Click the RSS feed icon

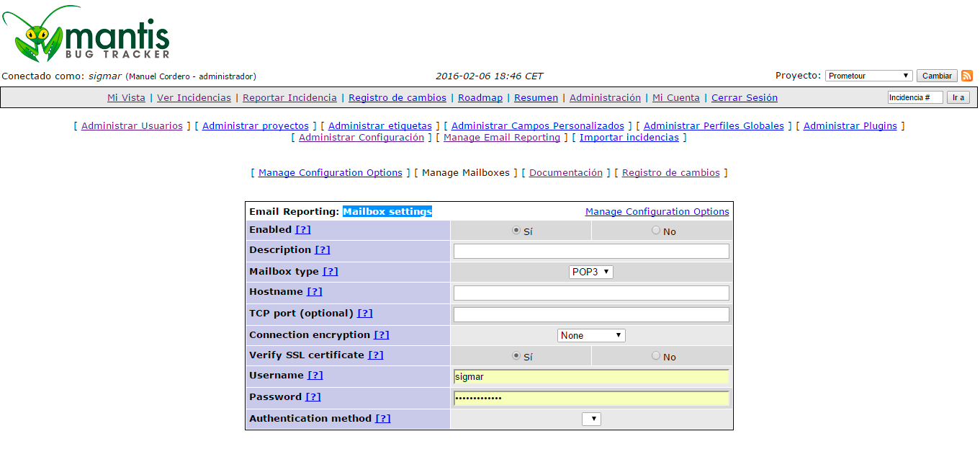point(967,76)
